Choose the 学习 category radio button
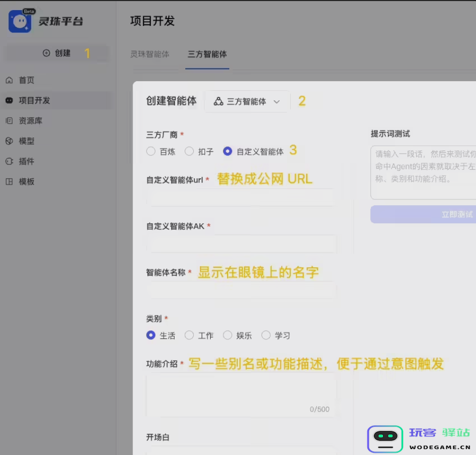Image resolution: width=476 pixels, height=455 pixels. coord(266,335)
